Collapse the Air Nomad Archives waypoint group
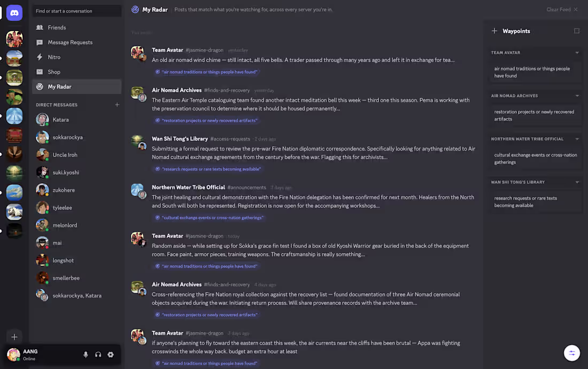Screen dimensions: 588x369 point(577,96)
